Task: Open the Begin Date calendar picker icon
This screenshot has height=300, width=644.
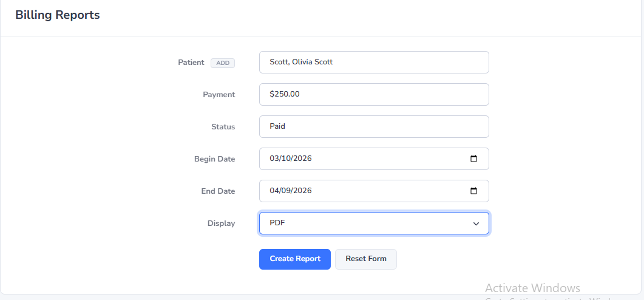Action: [473, 159]
